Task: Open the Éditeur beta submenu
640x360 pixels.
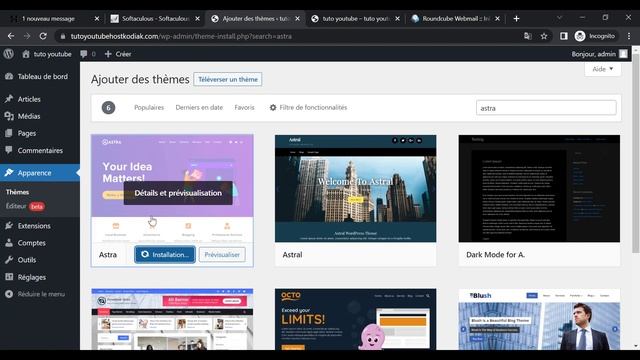Action: click(25, 206)
